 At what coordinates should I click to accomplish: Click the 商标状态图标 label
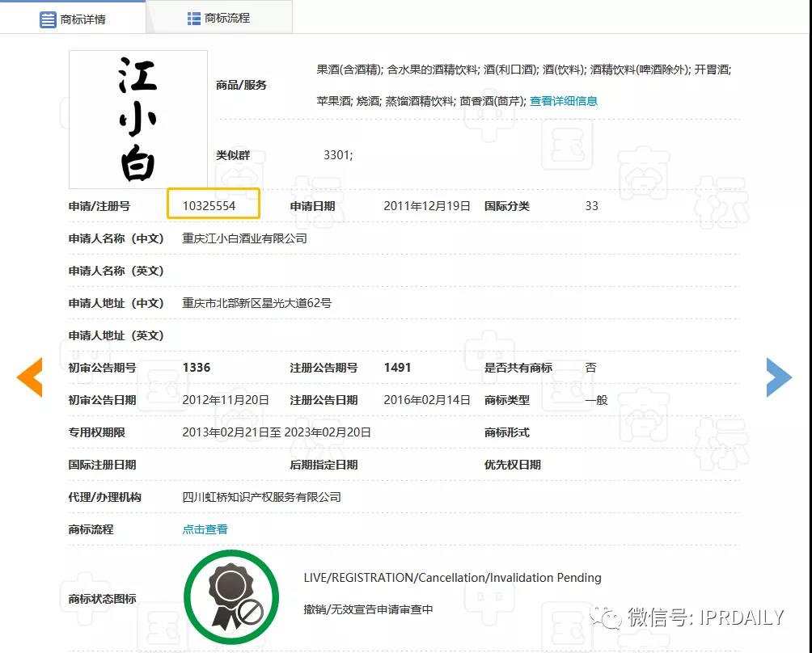pos(103,599)
